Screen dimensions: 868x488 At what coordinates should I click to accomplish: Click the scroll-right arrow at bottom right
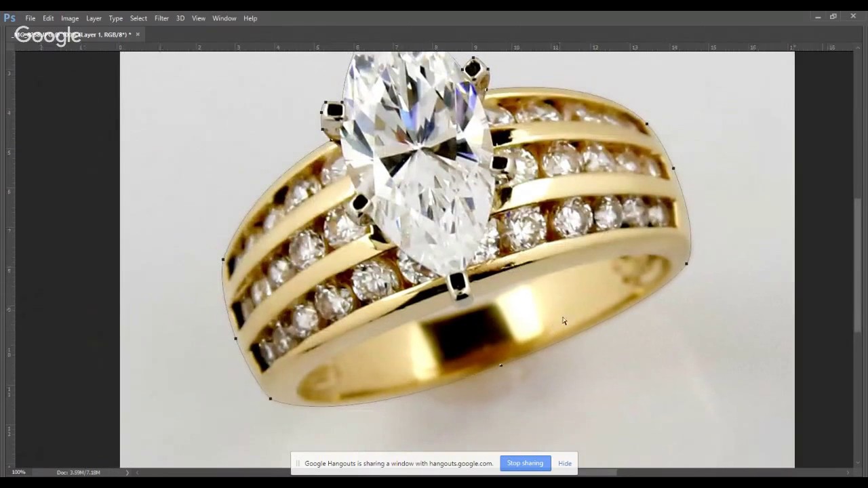tap(848, 472)
